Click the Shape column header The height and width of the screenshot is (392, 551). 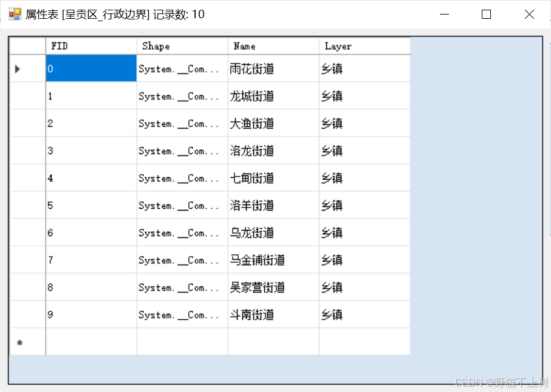[x=182, y=46]
